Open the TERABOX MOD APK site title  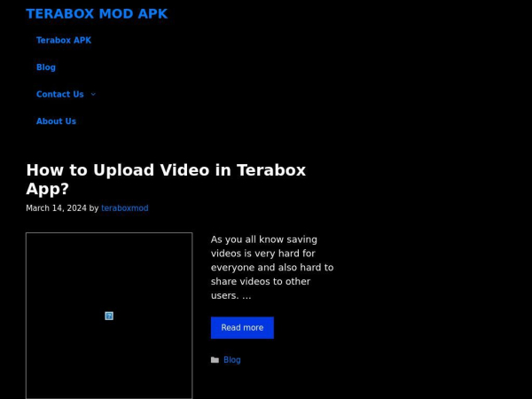point(97,14)
